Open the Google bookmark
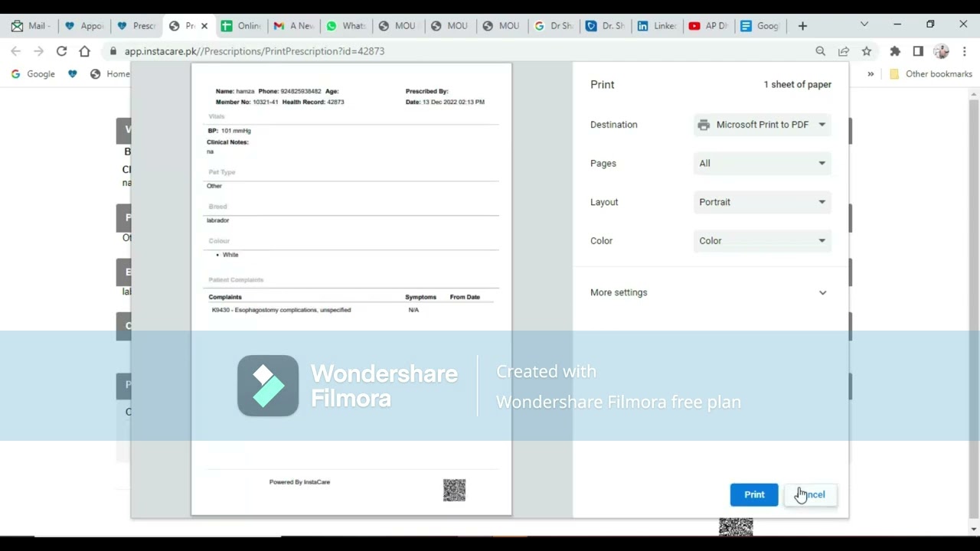The height and width of the screenshot is (551, 980). (x=33, y=74)
